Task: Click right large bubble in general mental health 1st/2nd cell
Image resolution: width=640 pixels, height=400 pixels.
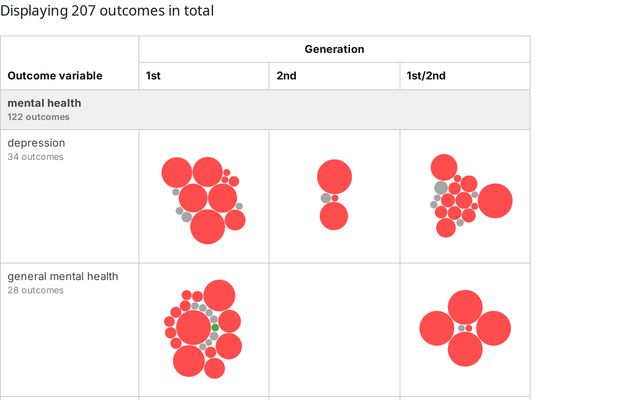Action: pos(493,328)
